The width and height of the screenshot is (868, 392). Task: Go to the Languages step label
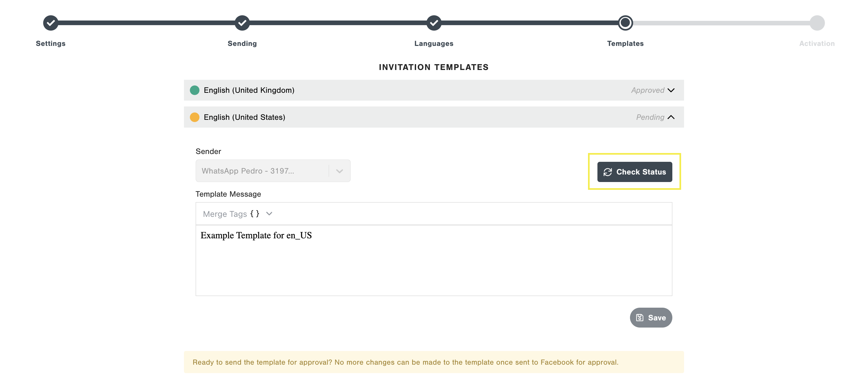[434, 44]
